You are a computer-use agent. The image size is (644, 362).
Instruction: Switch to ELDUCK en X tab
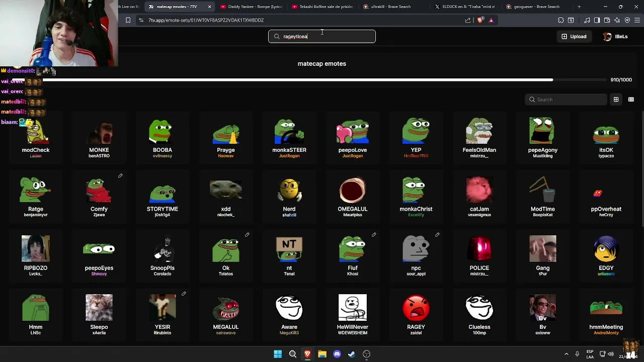tap(466, 7)
